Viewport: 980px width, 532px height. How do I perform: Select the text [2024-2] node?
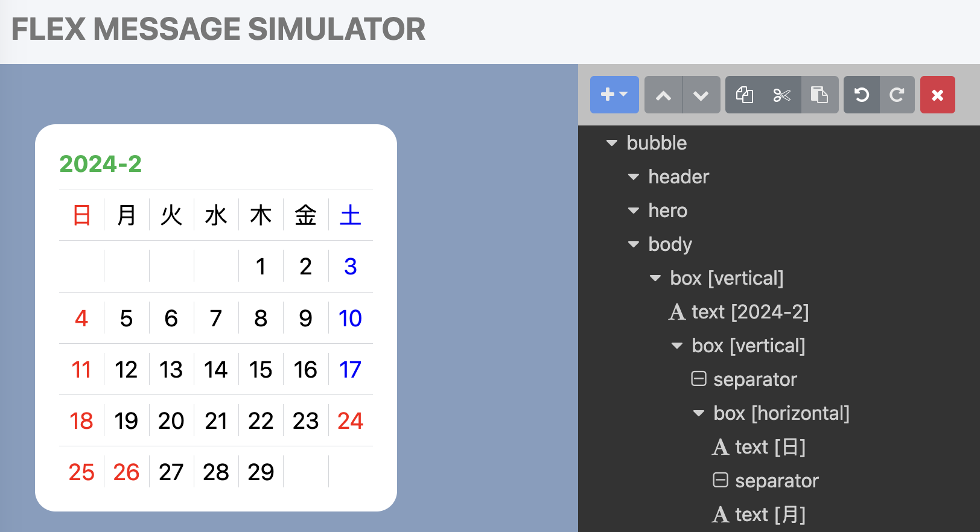749,312
